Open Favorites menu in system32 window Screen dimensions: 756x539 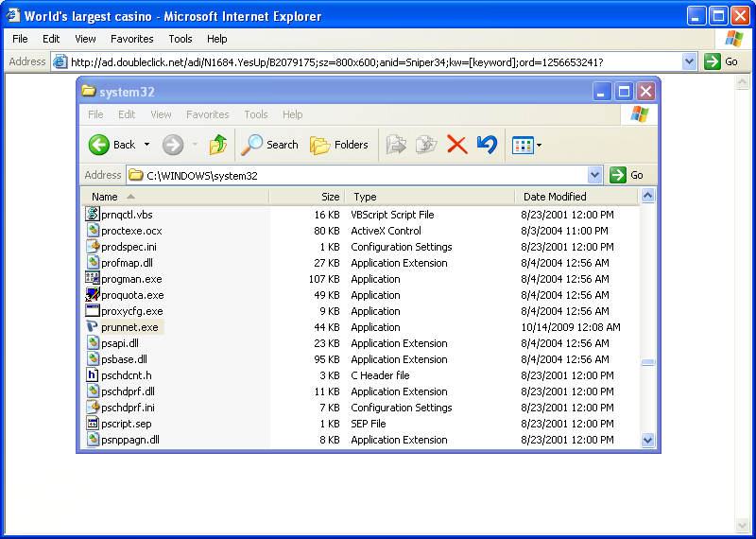[207, 114]
